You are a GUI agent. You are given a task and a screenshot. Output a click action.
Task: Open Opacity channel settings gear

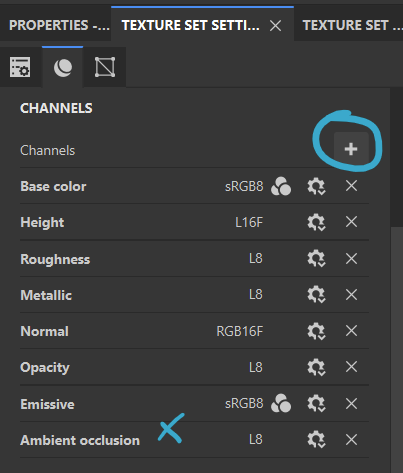[x=316, y=367]
